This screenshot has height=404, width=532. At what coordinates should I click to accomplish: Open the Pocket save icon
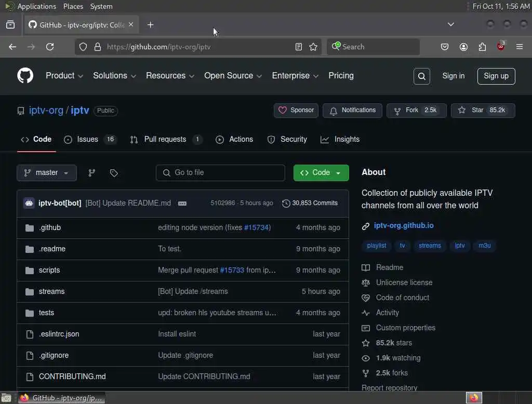[445, 47]
